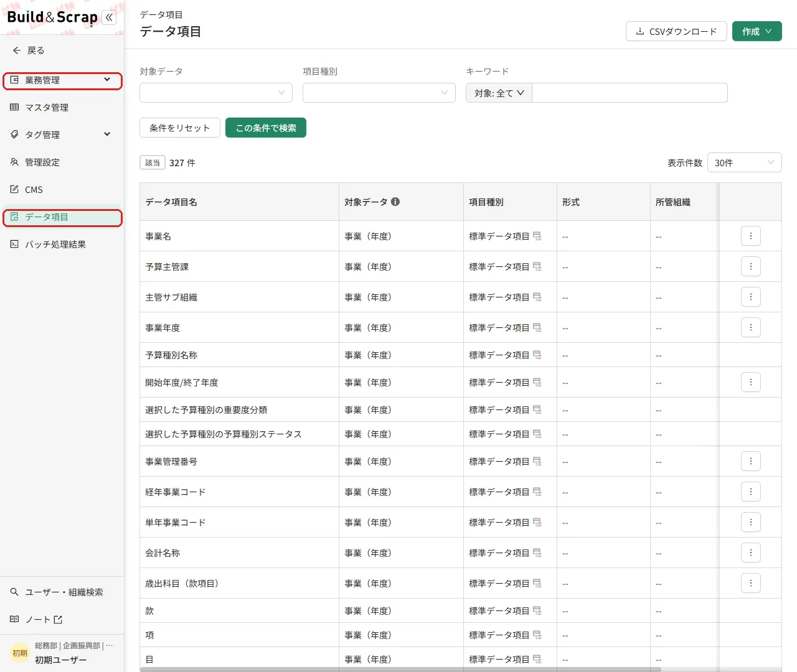The width and height of the screenshot is (797, 672).
Task: Click the Build&Scrap logo
Action: [52, 17]
